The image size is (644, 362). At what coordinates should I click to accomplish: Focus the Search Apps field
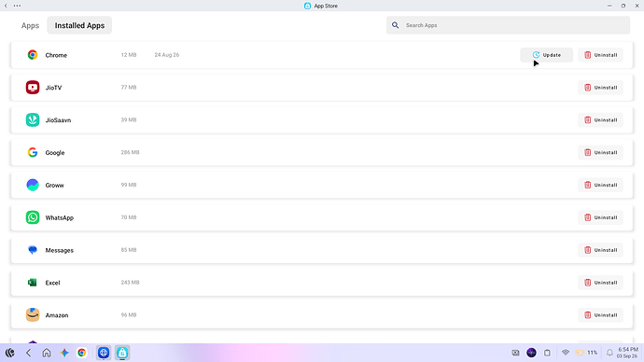(x=508, y=25)
